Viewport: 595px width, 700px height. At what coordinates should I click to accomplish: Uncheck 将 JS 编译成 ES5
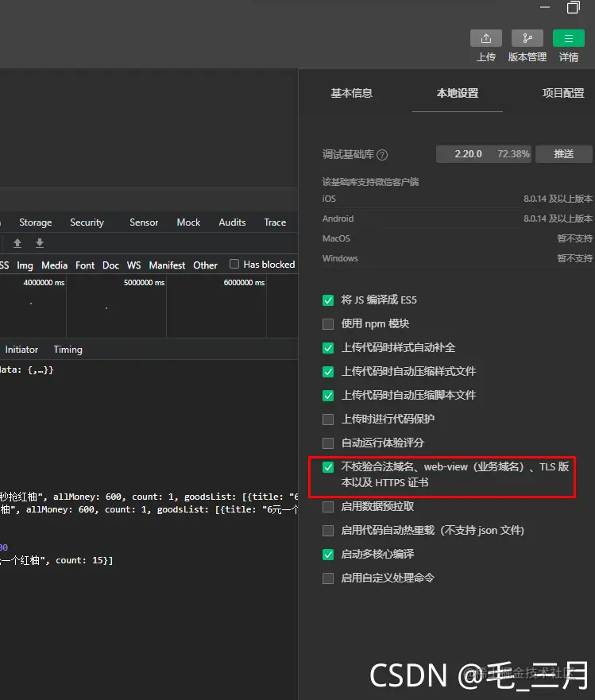coord(328,300)
